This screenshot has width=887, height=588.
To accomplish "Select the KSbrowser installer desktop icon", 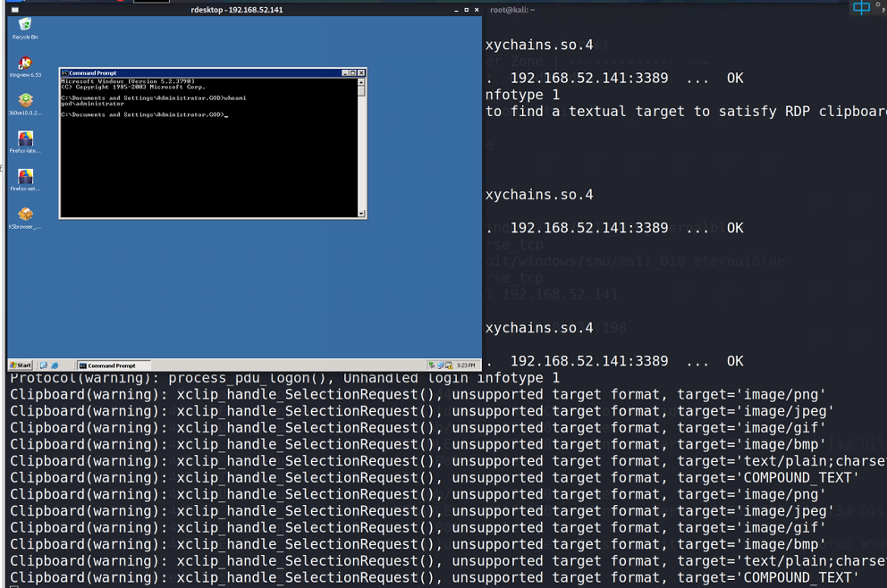I will click(x=25, y=218).
